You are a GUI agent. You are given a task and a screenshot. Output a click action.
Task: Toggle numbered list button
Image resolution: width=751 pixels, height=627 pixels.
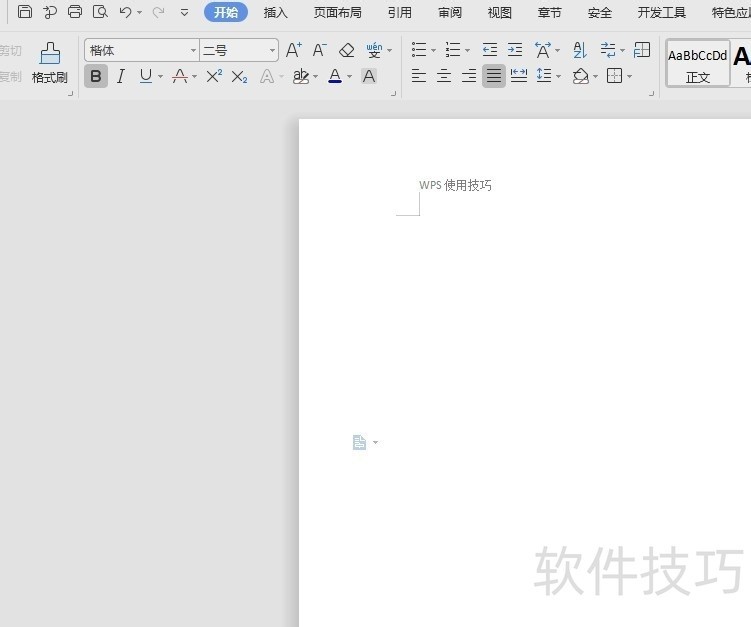click(x=453, y=50)
